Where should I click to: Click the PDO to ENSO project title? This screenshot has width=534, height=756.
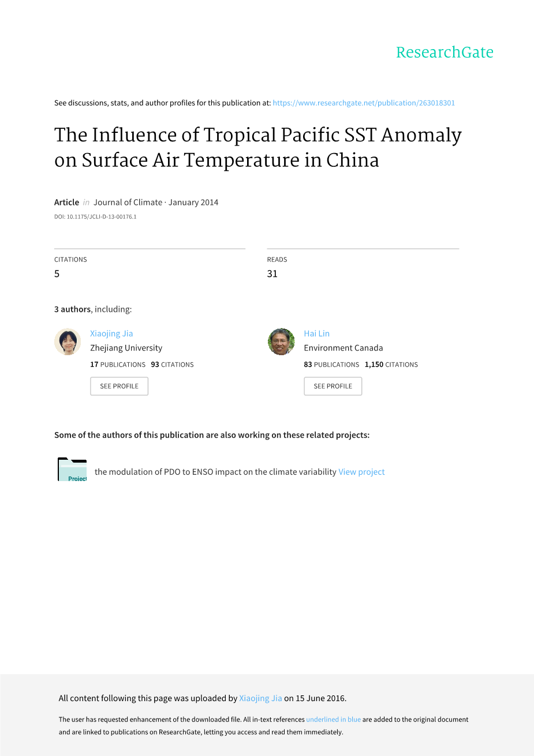click(x=215, y=472)
